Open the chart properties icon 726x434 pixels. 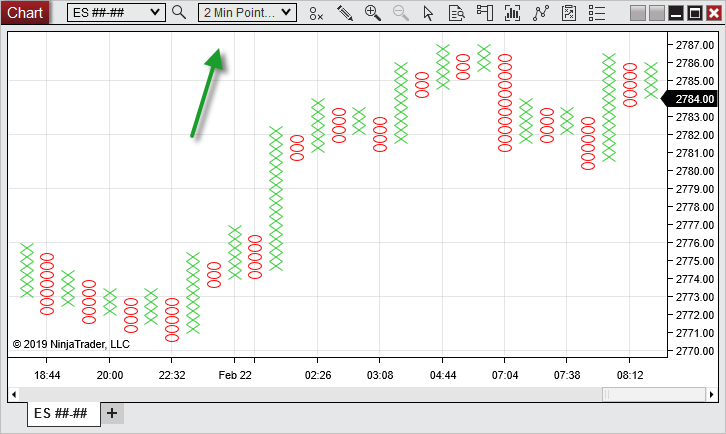(568, 12)
